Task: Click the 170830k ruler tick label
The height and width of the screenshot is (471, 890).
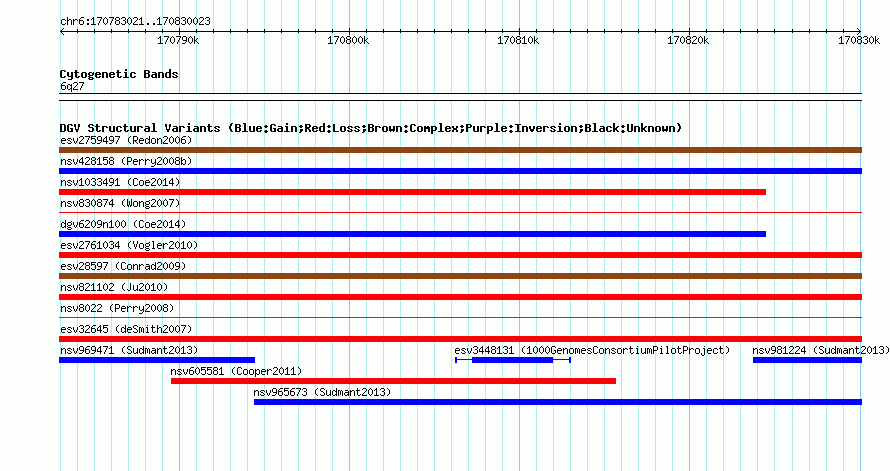Action: tap(859, 40)
